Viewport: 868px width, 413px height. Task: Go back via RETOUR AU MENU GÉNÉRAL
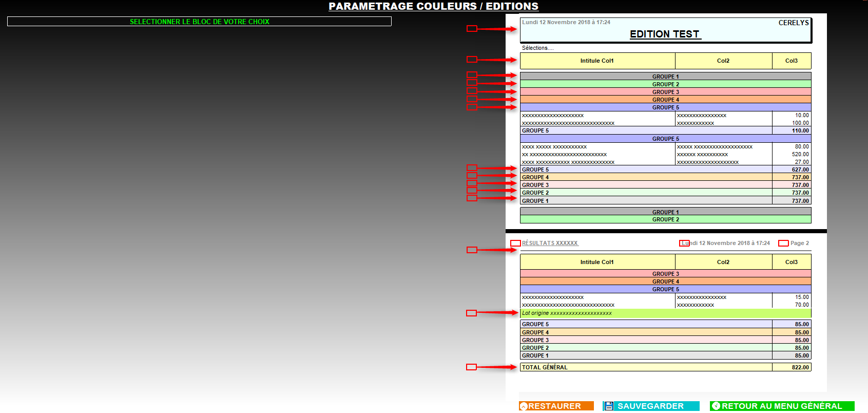[782, 406]
